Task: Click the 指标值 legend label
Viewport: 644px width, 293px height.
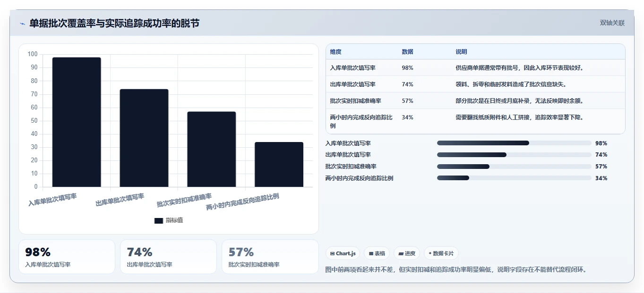Action: (x=174, y=220)
